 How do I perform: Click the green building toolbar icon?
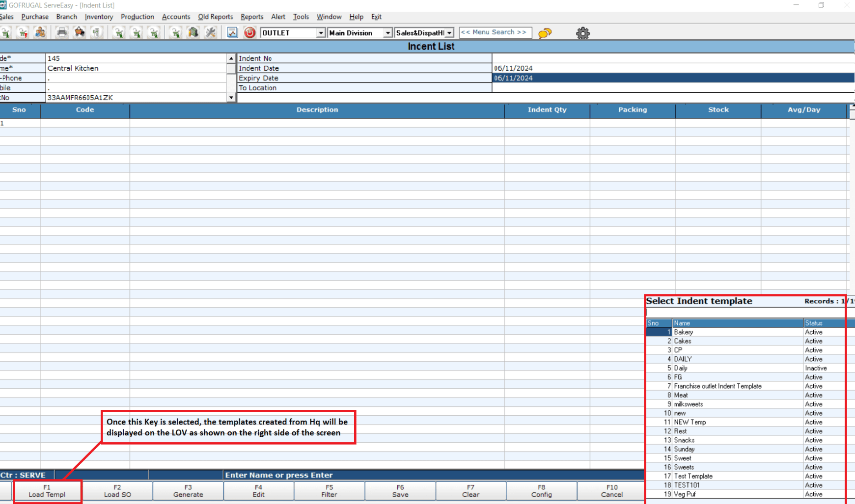(x=193, y=33)
